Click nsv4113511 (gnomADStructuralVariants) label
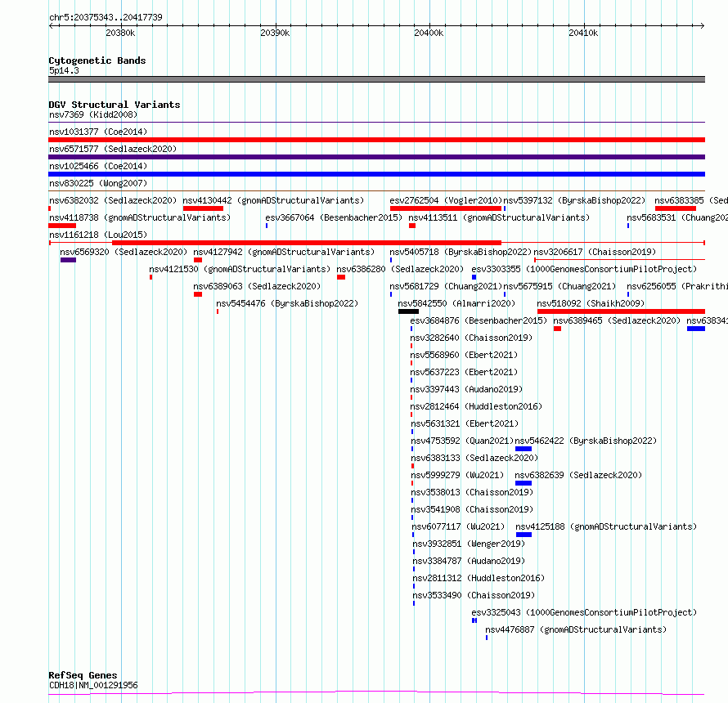Screen dimensions: 728x703 pyautogui.click(x=499, y=217)
